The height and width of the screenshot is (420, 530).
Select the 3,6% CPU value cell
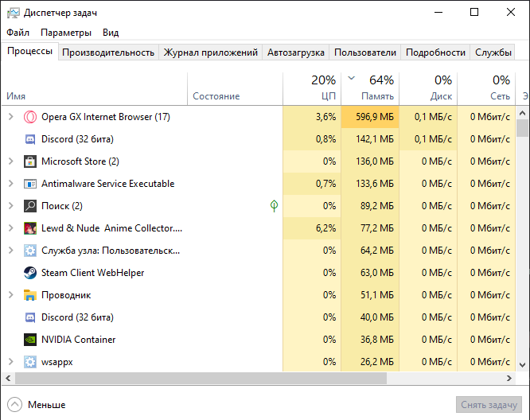312,117
